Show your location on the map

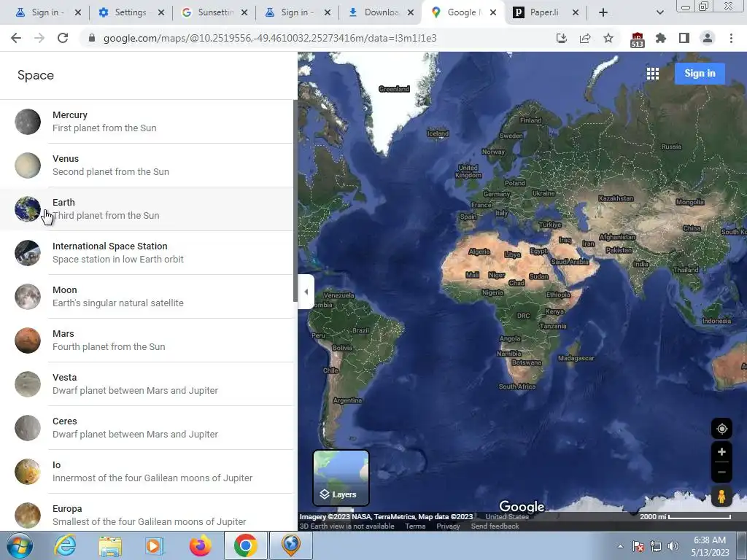click(x=721, y=429)
